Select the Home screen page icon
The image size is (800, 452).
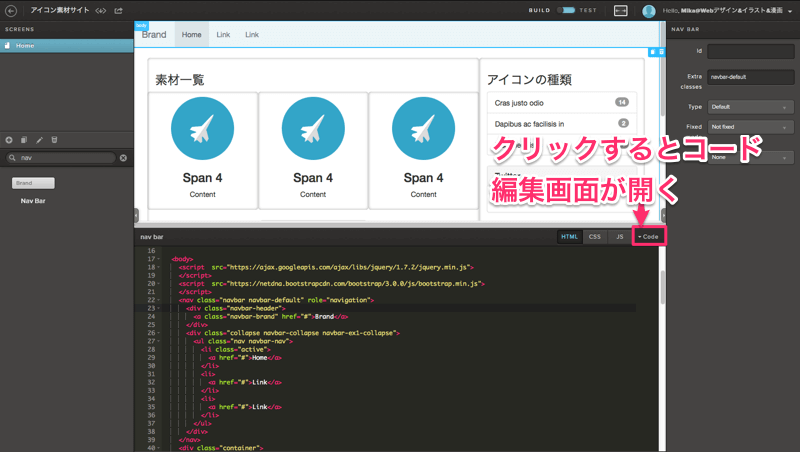click(x=7, y=45)
